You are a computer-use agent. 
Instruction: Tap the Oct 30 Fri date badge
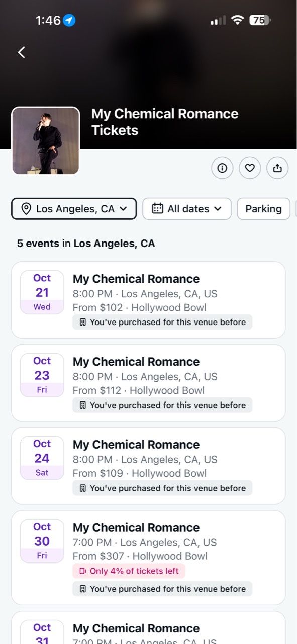point(42,541)
